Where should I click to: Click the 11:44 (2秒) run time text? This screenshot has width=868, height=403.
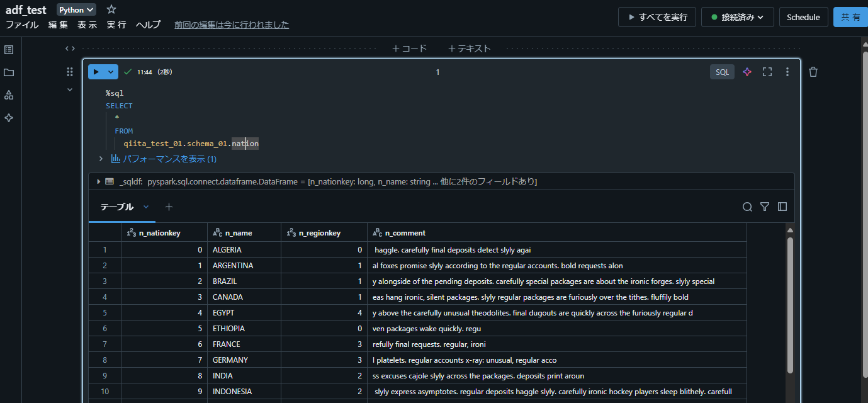click(155, 72)
